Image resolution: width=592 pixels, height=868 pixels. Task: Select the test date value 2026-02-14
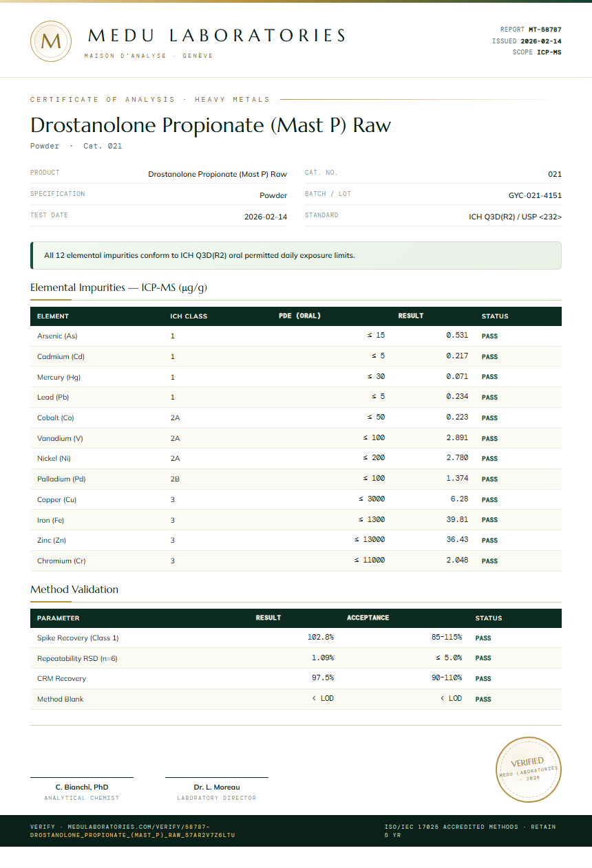[266, 217]
